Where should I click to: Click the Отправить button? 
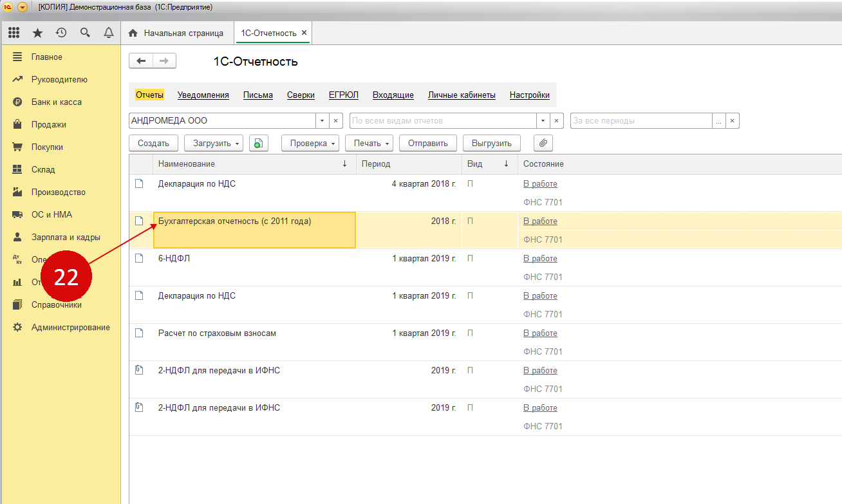(x=428, y=144)
